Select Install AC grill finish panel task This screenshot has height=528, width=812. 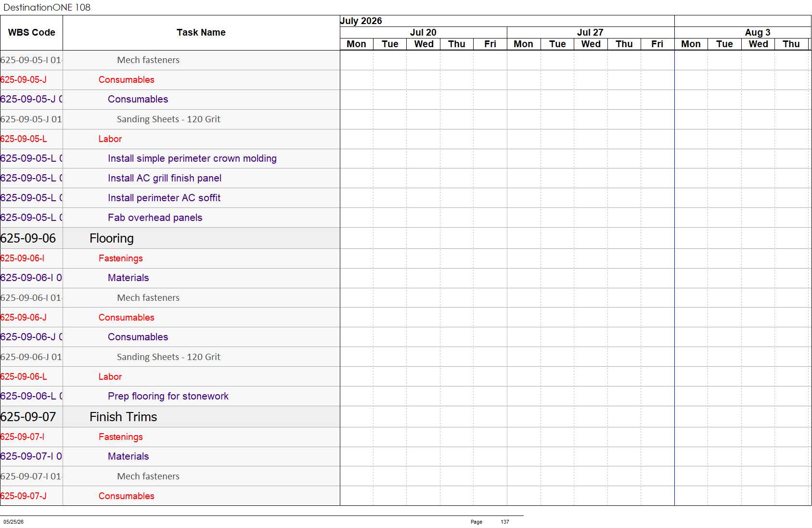(x=165, y=178)
